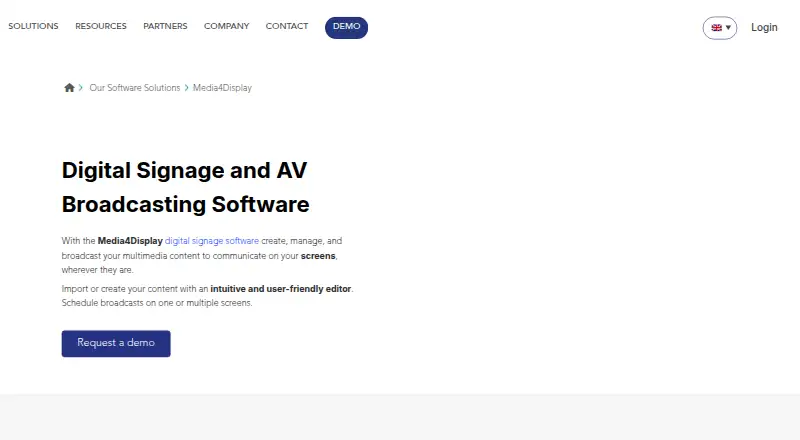Open the language selector dropdown
The width and height of the screenshot is (800, 440).
click(720, 28)
